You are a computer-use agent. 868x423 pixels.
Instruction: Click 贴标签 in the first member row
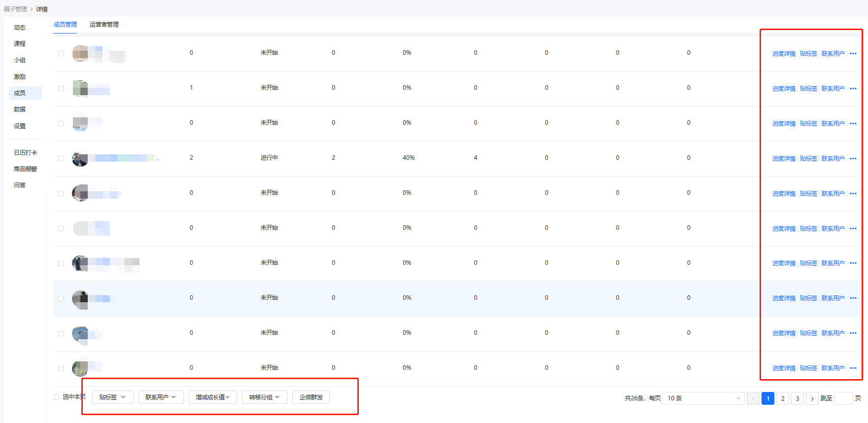pos(808,54)
